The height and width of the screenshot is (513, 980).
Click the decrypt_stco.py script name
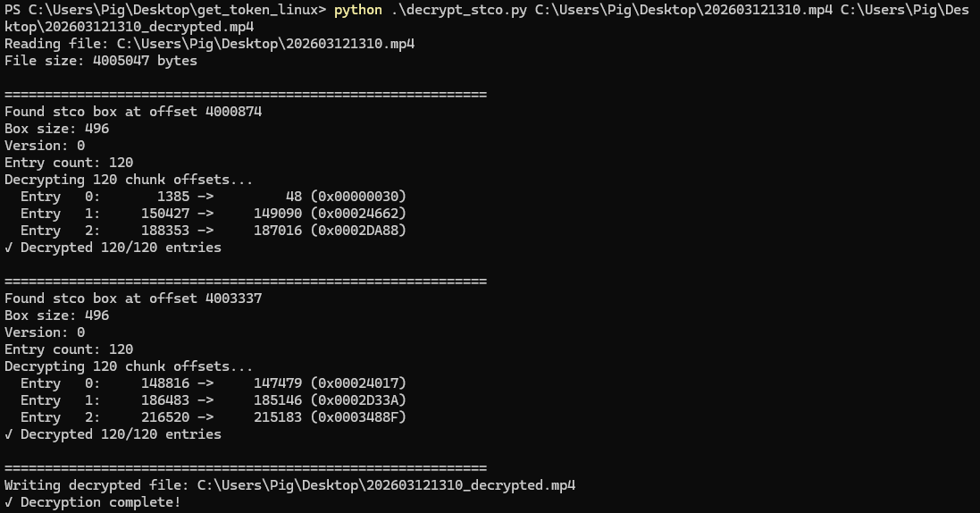coord(463,10)
